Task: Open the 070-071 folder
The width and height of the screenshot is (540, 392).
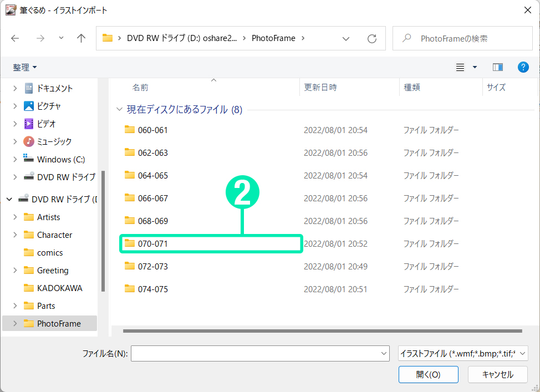Action: tap(153, 243)
